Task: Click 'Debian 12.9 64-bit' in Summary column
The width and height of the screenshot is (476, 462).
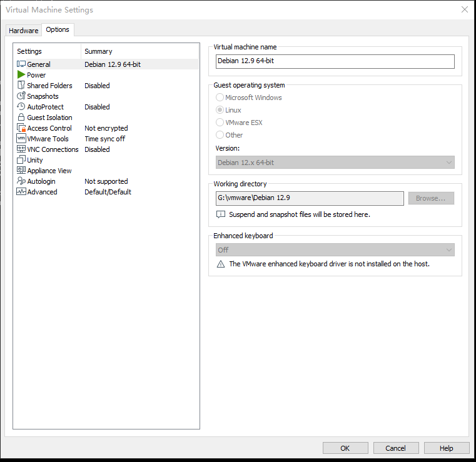Action: (113, 64)
